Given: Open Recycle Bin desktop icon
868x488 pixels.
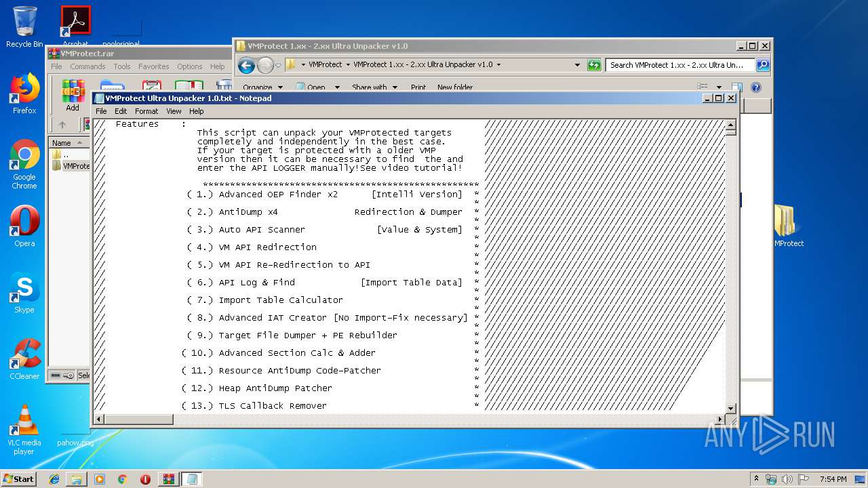Looking at the screenshot, I should (x=24, y=27).
